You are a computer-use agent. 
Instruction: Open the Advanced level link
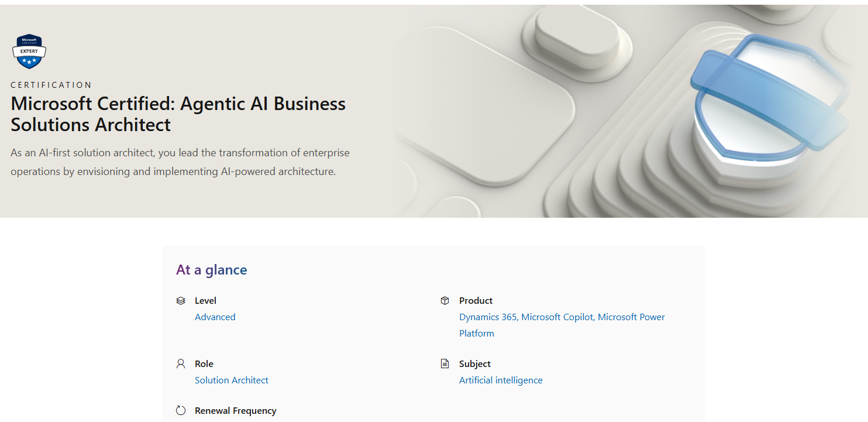(215, 317)
